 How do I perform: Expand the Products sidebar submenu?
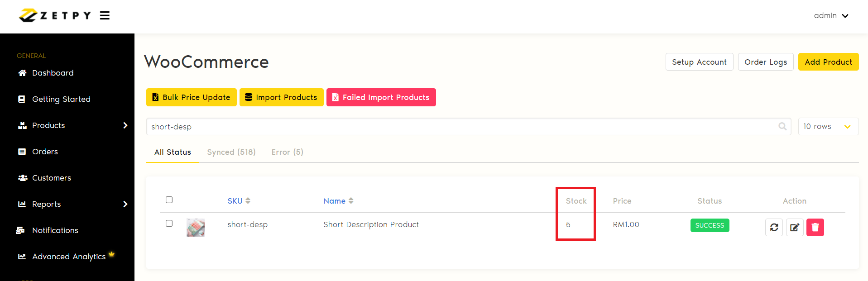(x=125, y=125)
